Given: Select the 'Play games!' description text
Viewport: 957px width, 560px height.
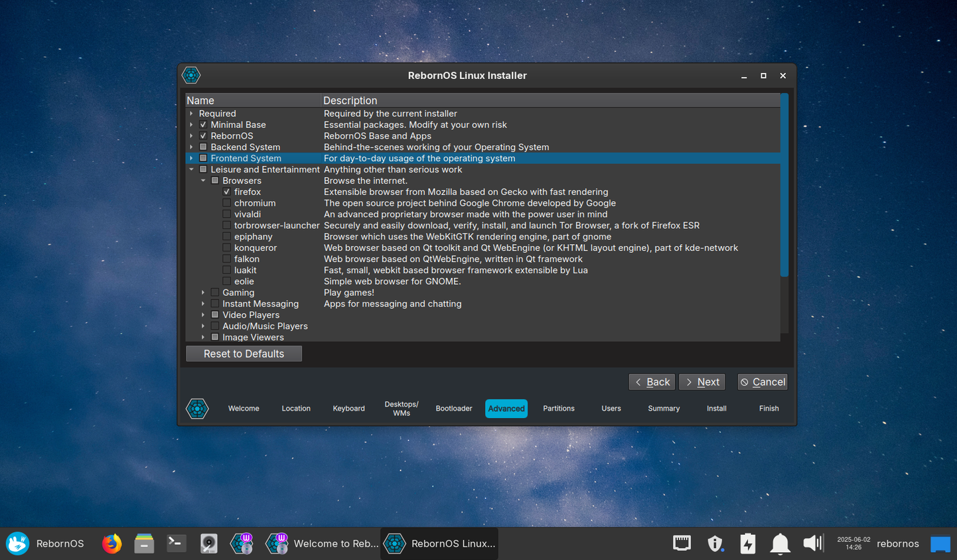Looking at the screenshot, I should coord(349,293).
